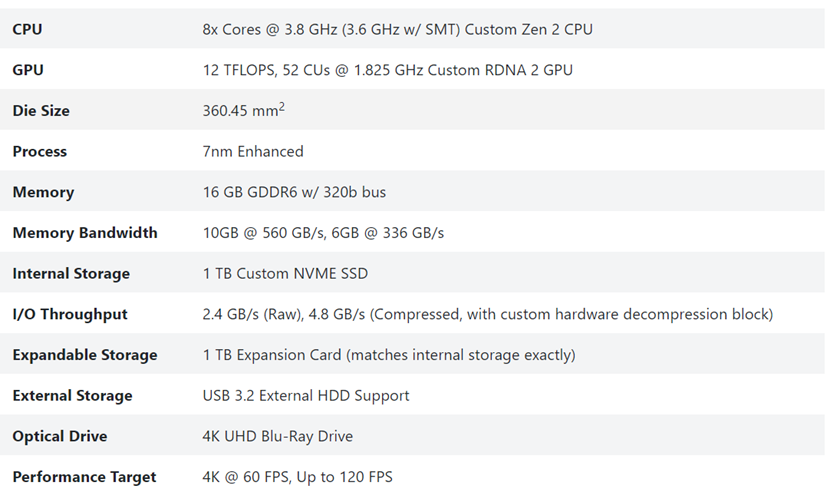
Task: Select the 360.45 mm² value
Action: [243, 111]
